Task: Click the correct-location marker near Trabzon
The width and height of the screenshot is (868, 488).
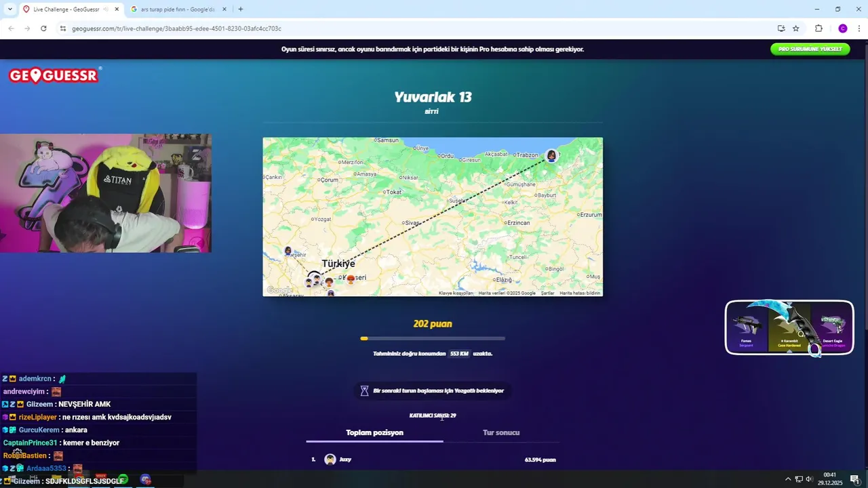Action: coord(551,157)
